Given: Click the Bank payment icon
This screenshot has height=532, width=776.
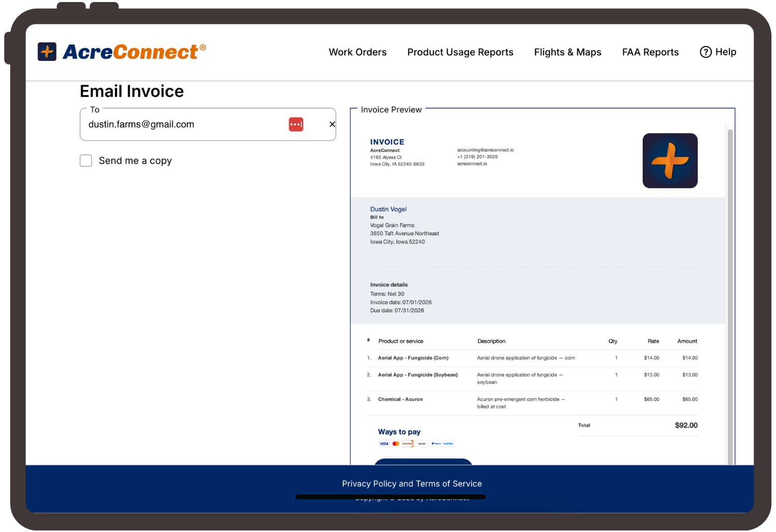Looking at the screenshot, I should point(422,444).
